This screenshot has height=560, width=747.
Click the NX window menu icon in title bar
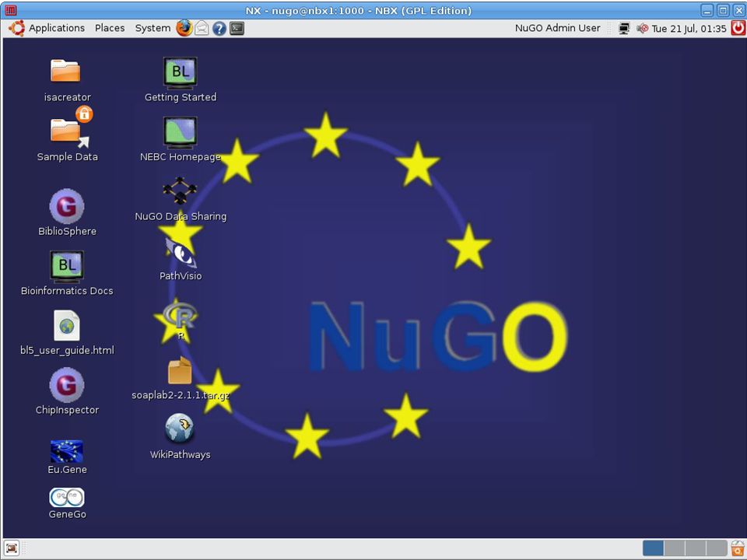pos(10,10)
